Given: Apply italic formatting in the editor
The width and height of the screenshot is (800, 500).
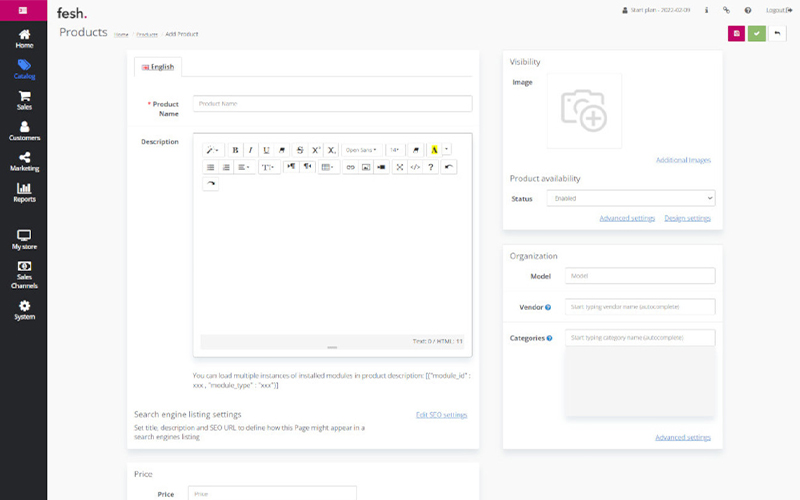Looking at the screenshot, I should (x=250, y=150).
